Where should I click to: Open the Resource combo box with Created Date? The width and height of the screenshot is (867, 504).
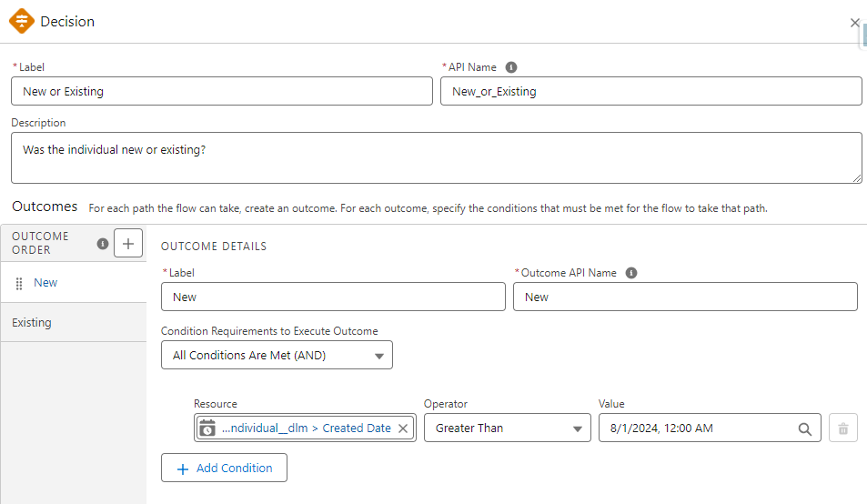[306, 428]
